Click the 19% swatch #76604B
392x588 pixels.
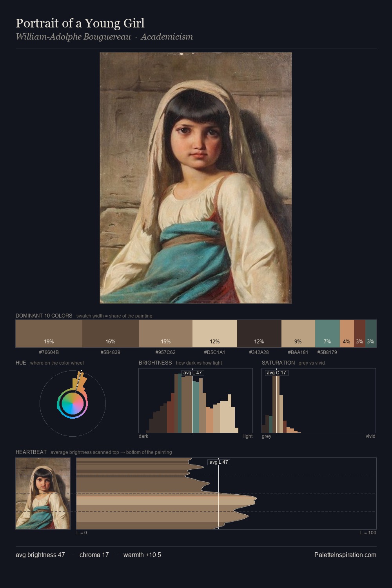(x=49, y=334)
